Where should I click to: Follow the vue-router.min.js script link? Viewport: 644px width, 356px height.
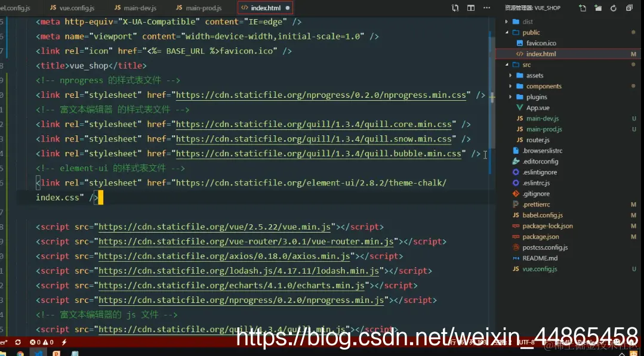(246, 242)
